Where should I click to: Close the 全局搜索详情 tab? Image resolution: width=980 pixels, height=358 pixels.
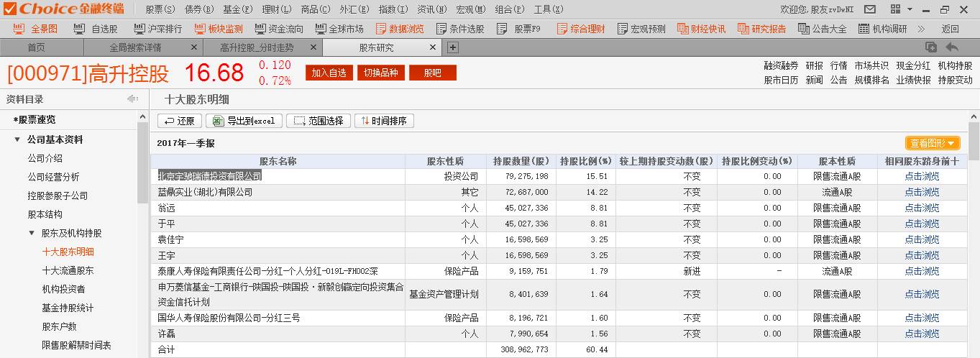click(x=194, y=47)
